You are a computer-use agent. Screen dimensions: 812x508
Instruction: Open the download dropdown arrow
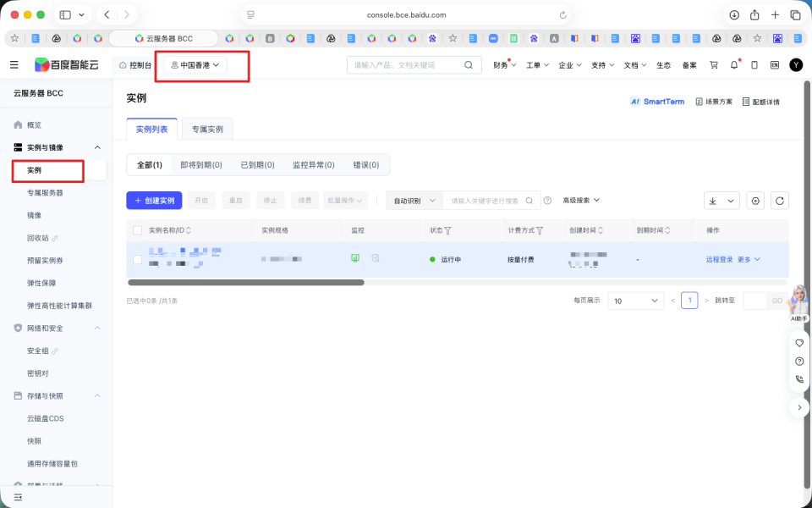point(731,201)
